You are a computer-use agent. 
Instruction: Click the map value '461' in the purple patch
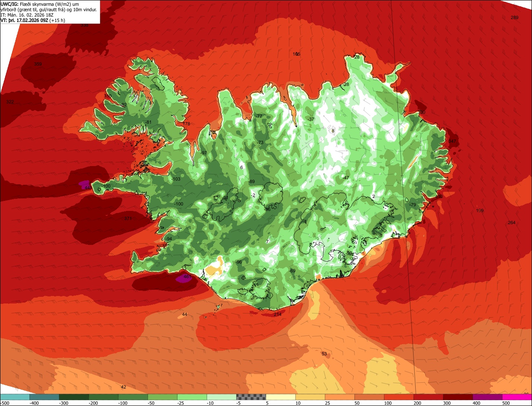(x=187, y=277)
